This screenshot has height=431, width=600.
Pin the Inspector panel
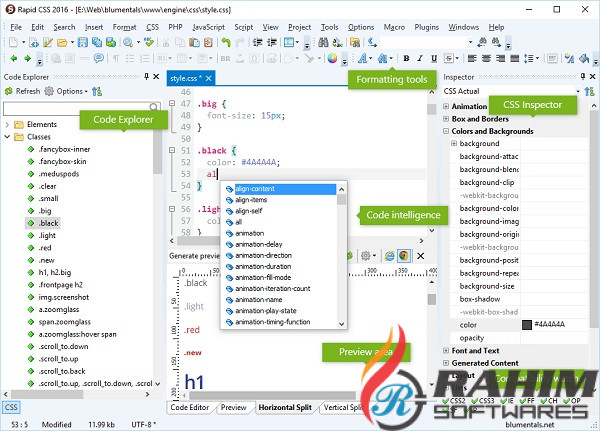[583, 77]
